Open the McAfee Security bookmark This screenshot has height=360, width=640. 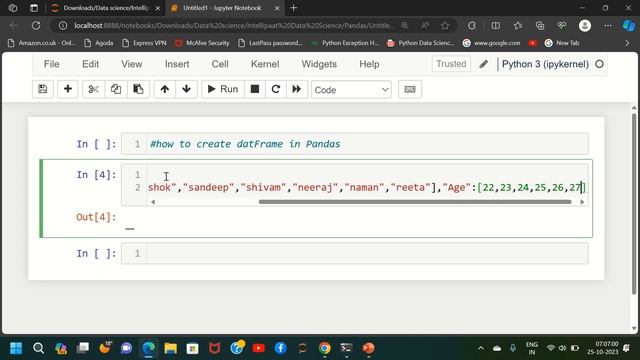202,43
